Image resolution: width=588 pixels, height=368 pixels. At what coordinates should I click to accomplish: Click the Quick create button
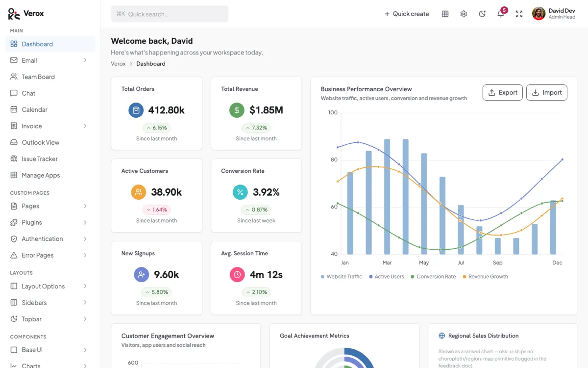[407, 14]
